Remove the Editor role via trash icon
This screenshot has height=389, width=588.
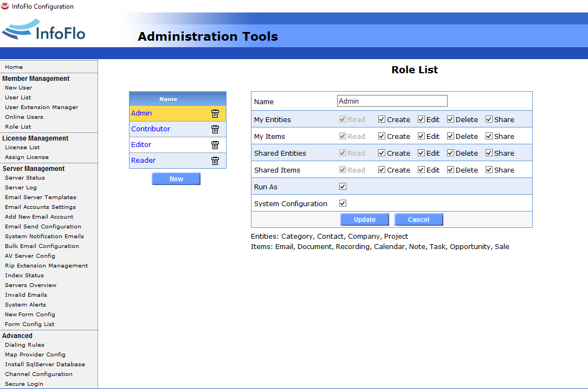(x=215, y=145)
